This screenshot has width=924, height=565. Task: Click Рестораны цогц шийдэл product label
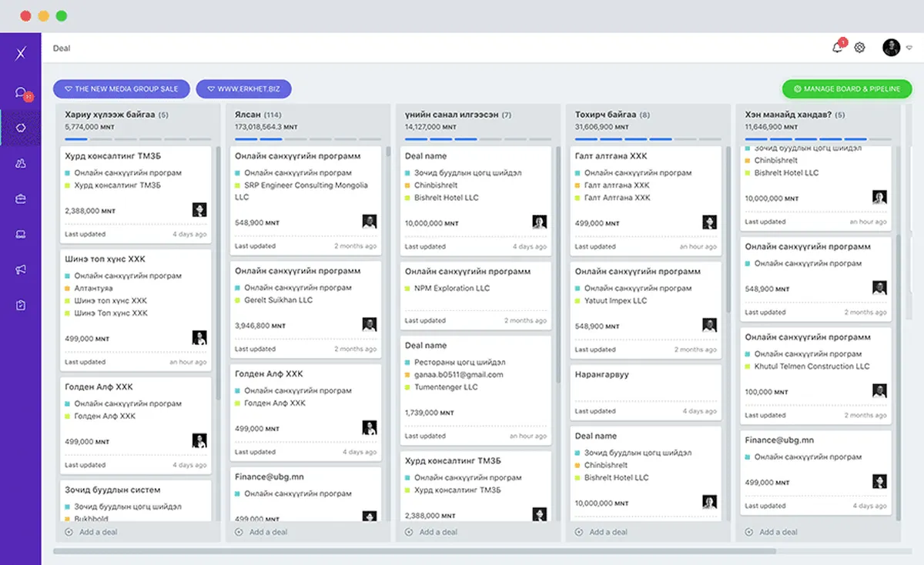(x=460, y=362)
